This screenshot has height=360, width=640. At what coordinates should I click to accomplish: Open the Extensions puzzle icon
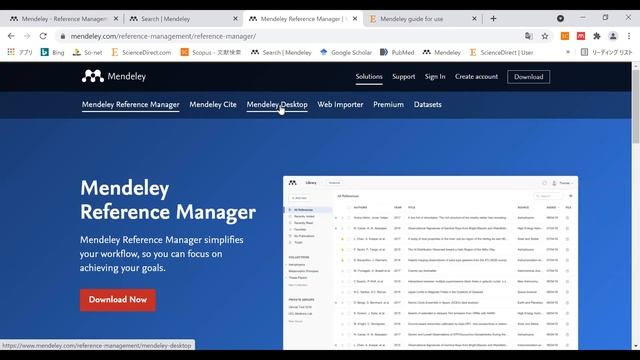pos(597,36)
